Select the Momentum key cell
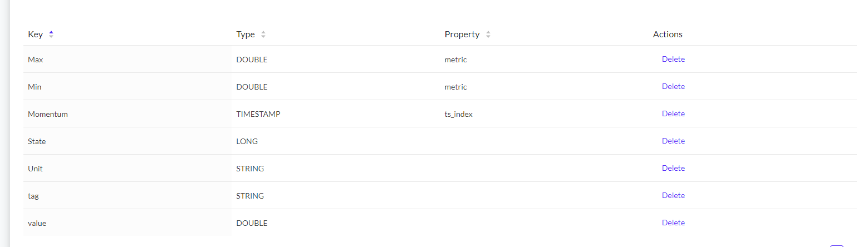Viewport: 868px width, 247px height. [127, 114]
